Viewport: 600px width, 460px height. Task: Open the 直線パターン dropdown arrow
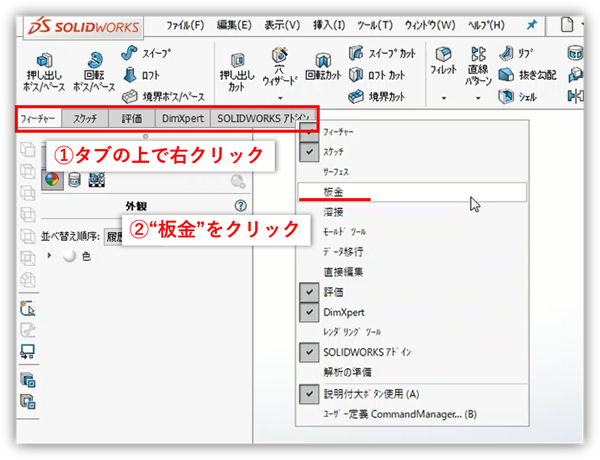pos(478,98)
